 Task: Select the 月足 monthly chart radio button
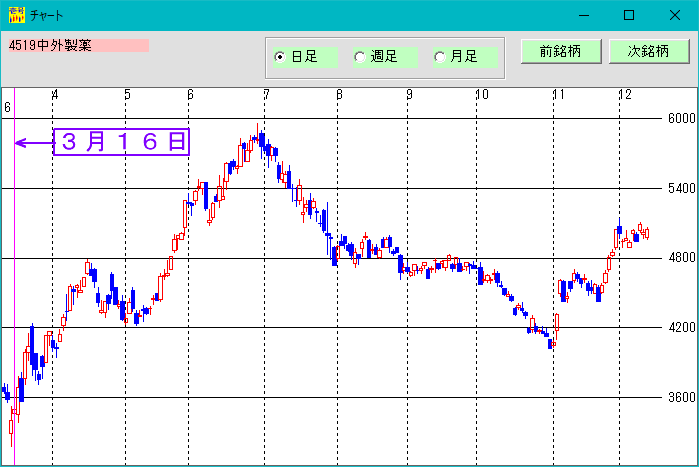click(x=465, y=57)
